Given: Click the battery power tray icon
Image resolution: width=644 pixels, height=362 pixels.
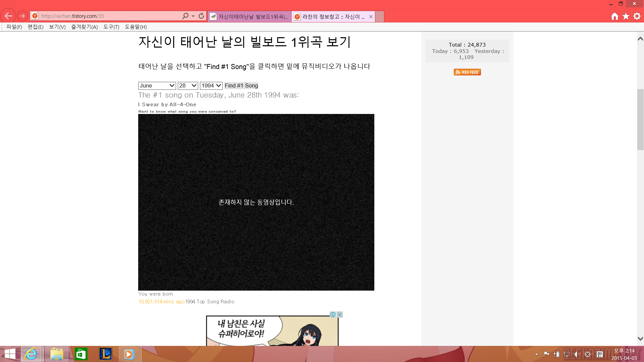Looking at the screenshot, I should [x=557, y=354].
